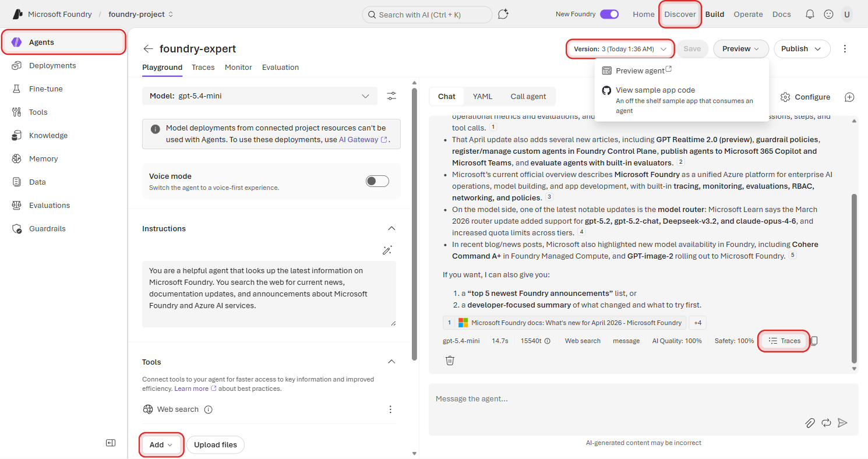Open the more options vertical dots menu
Screen dimensions: 868x459
(845, 49)
